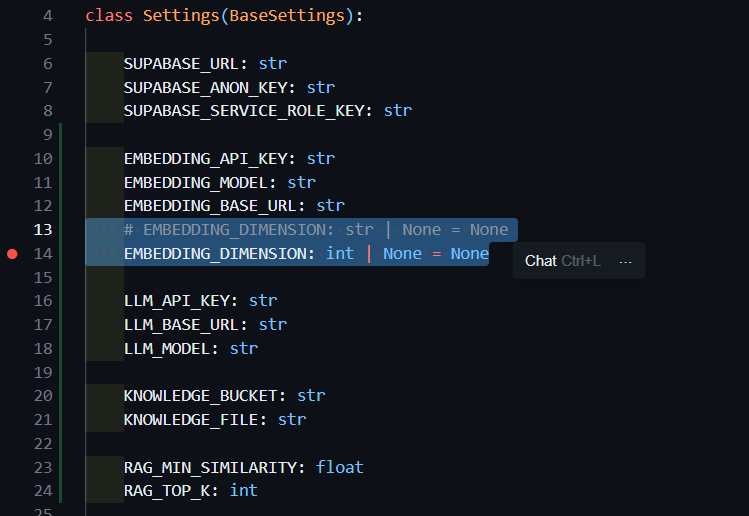749x516 pixels.
Task: Click line number 4 in the gutter
Action: (x=48, y=16)
